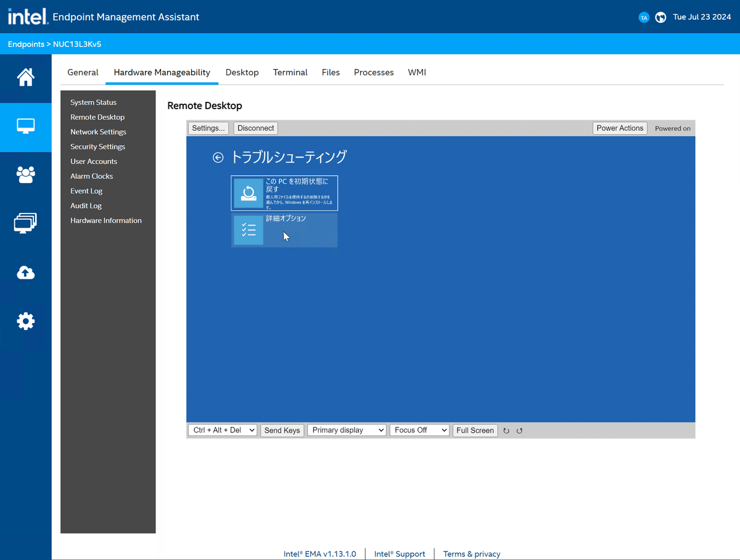Viewport: 740px width, 560px height.
Task: Click the Full Screen button
Action: point(475,430)
